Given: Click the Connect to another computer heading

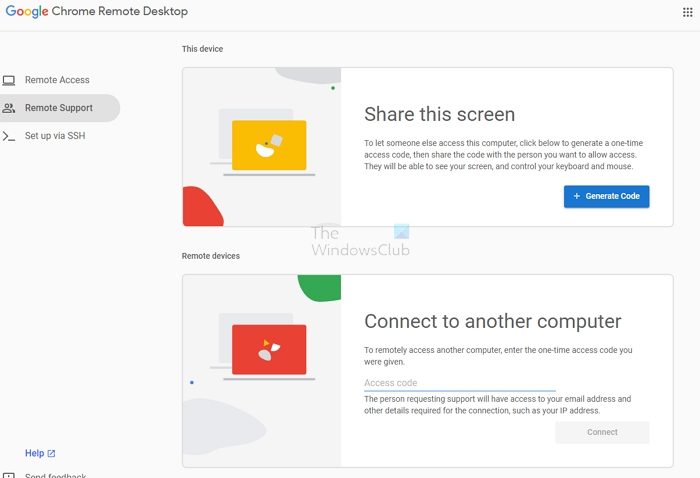Looking at the screenshot, I should tap(492, 321).
